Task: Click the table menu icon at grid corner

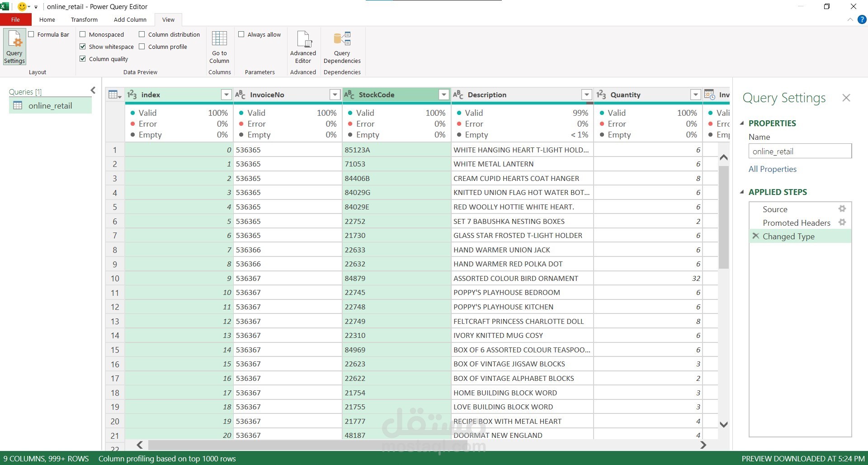Action: click(x=115, y=95)
